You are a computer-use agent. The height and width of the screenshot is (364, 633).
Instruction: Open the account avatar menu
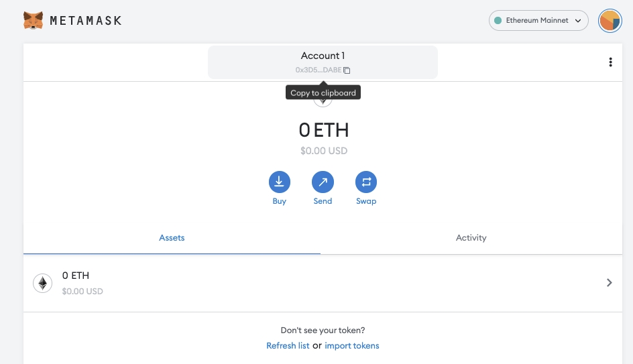click(610, 21)
